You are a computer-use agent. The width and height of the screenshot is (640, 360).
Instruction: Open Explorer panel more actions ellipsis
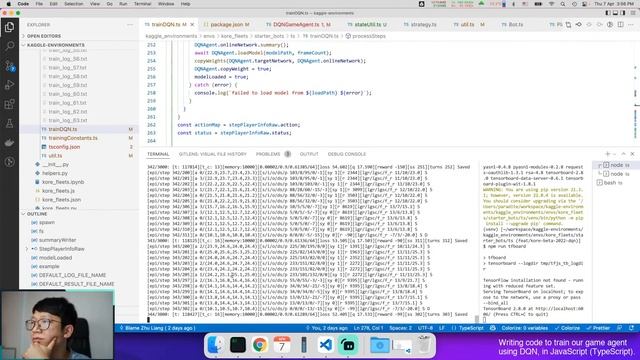point(130,25)
